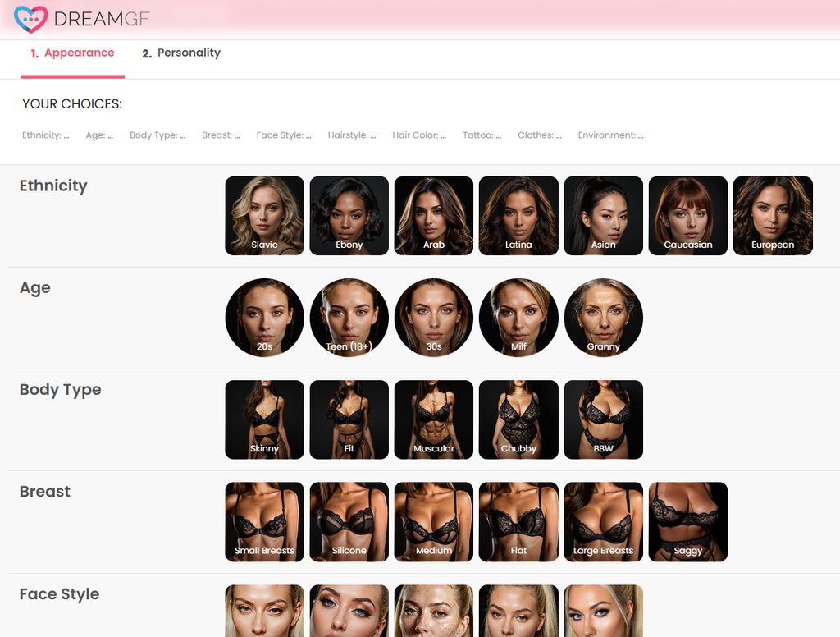Image resolution: width=840 pixels, height=637 pixels.
Task: Click the Environment choice summary label
Action: (x=610, y=135)
